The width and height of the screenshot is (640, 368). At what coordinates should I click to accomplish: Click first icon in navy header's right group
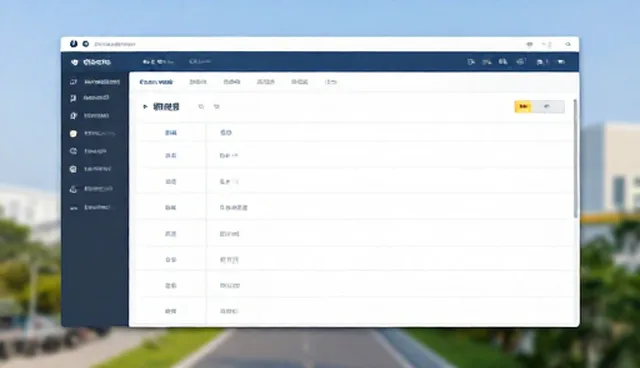pyautogui.click(x=471, y=62)
